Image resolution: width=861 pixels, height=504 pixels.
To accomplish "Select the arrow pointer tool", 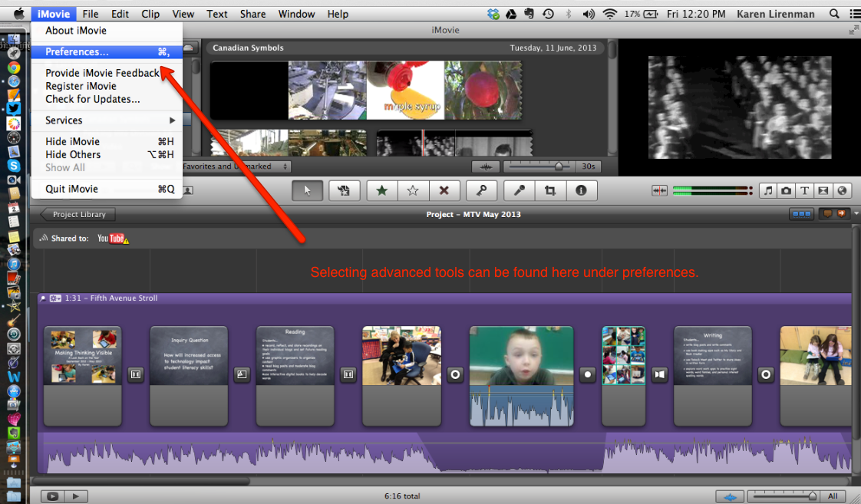I will (307, 190).
